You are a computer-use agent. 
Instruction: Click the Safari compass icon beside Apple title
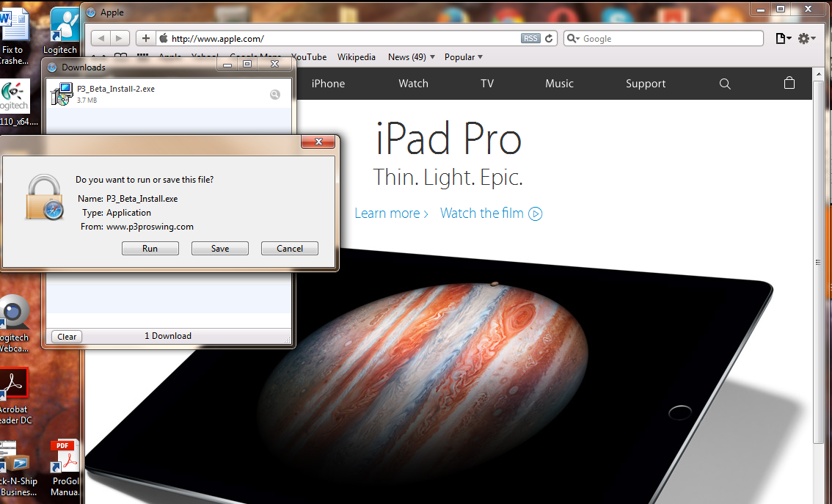point(91,12)
